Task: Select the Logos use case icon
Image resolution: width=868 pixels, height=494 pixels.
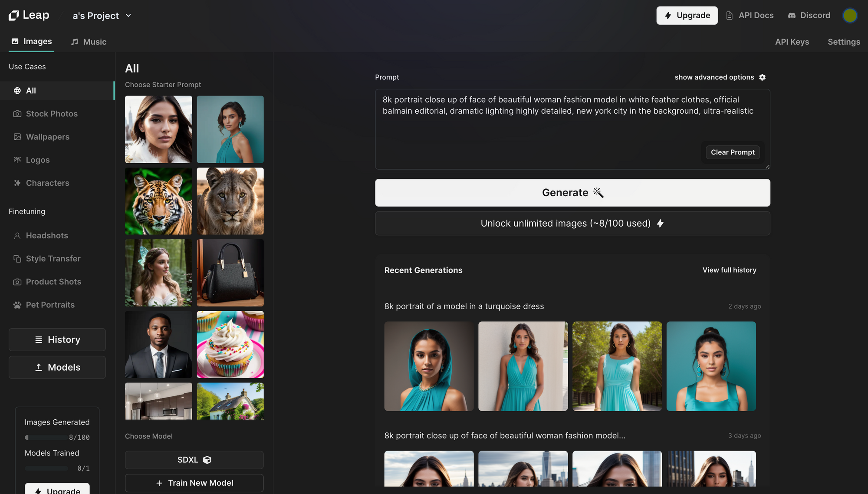Action: (x=17, y=160)
